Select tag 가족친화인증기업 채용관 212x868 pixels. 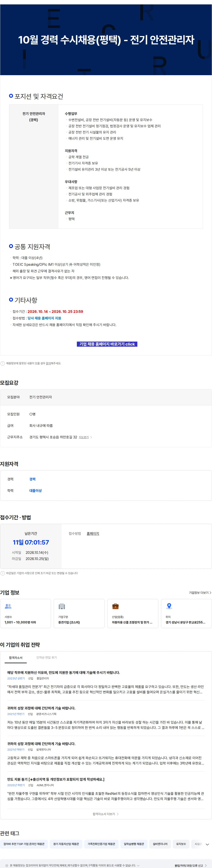point(101,844)
